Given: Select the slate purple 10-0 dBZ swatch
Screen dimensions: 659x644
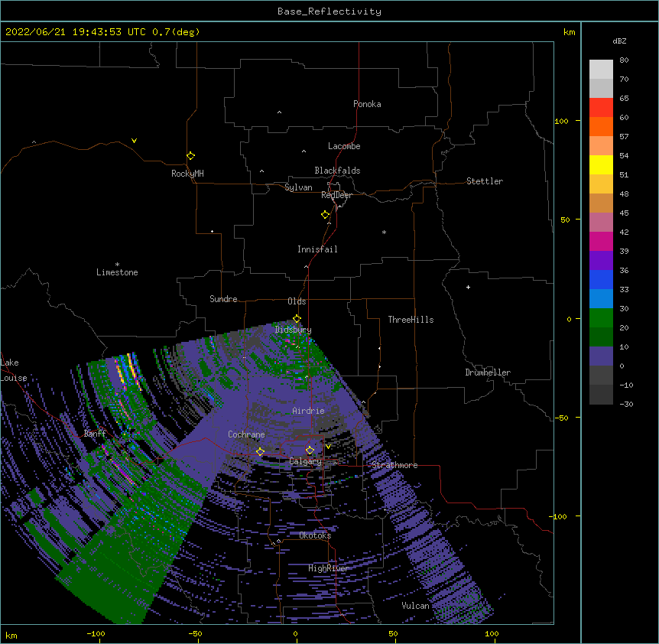Looking at the screenshot, I should tap(601, 356).
